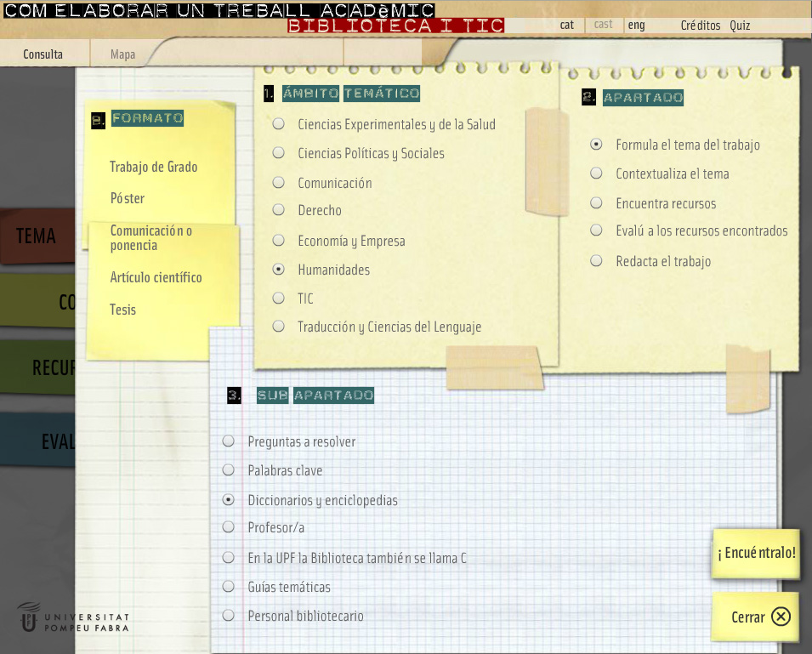The width and height of the screenshot is (812, 654).
Task: Open the EVAL side tab
Action: [x=37, y=441]
